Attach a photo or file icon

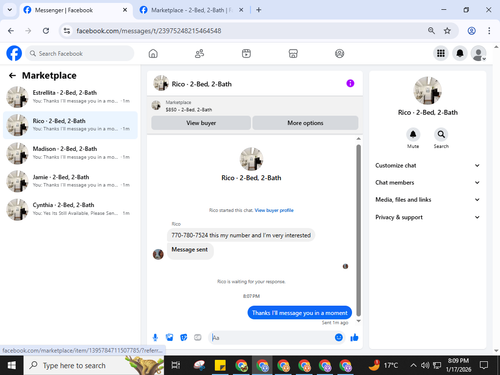(x=169, y=338)
